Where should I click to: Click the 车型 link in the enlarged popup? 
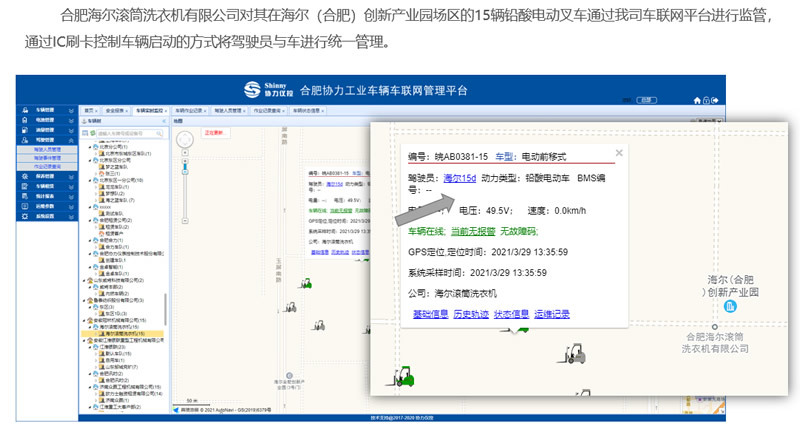coord(504,157)
